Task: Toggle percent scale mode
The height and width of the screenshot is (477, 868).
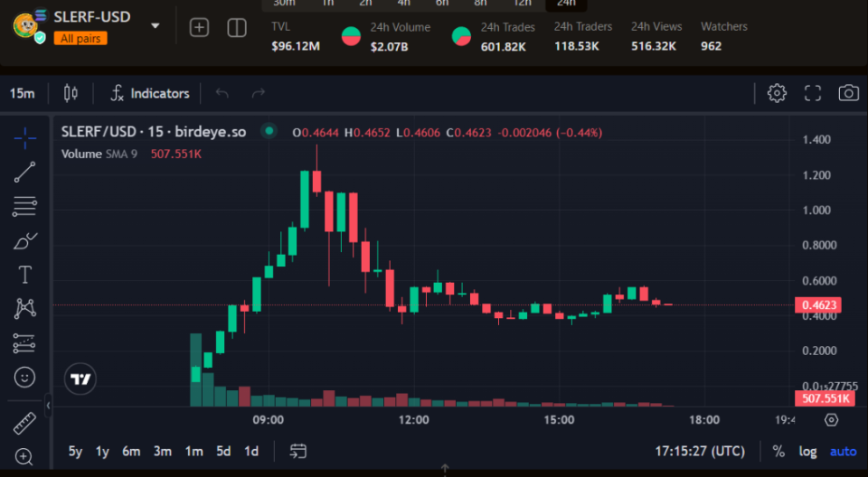Action: point(778,452)
